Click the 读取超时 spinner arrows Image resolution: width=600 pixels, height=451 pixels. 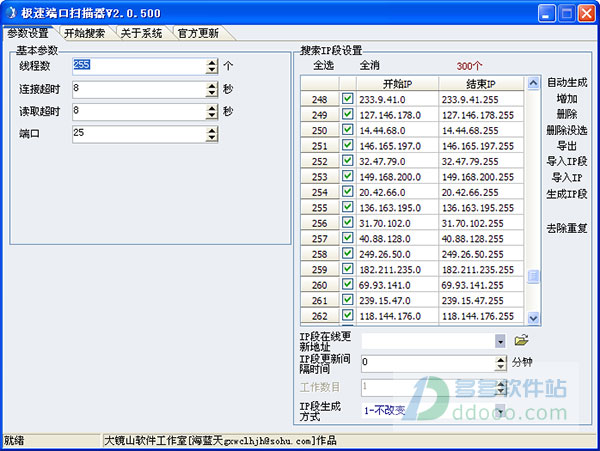coord(212,112)
